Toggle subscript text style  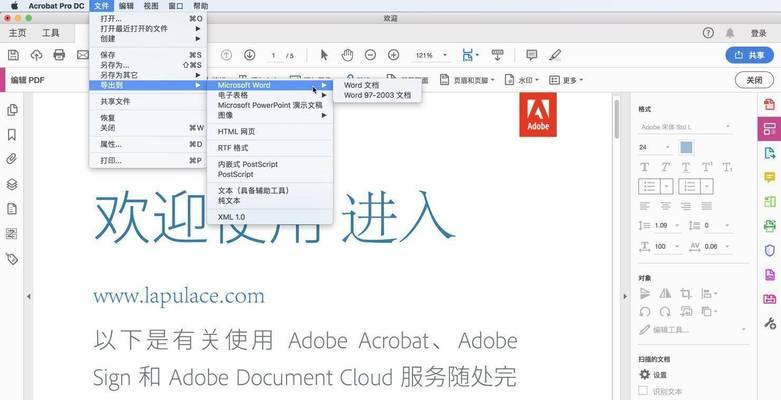click(x=727, y=167)
